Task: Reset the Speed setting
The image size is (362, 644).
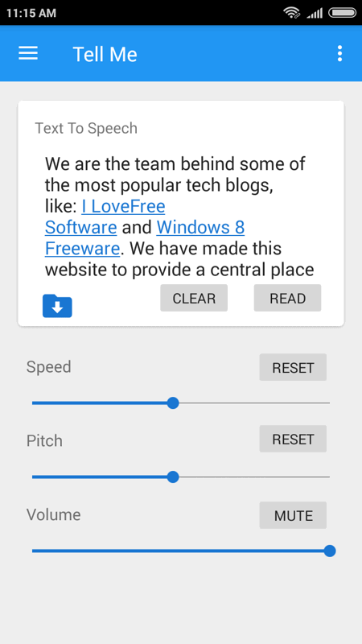Action: click(293, 367)
